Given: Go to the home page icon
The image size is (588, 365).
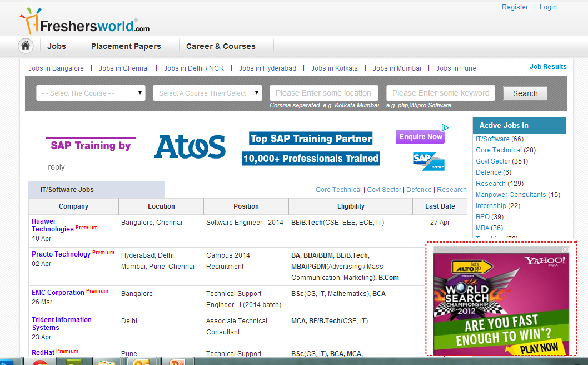Looking at the screenshot, I should pyautogui.click(x=26, y=46).
